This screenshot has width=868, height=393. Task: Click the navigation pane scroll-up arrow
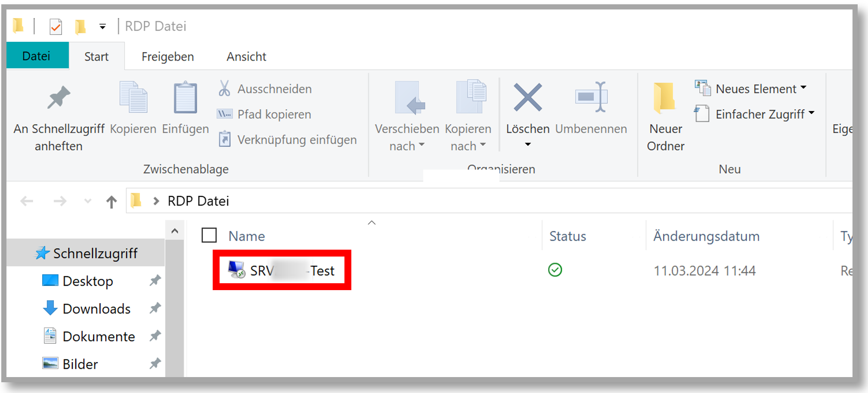(x=175, y=231)
